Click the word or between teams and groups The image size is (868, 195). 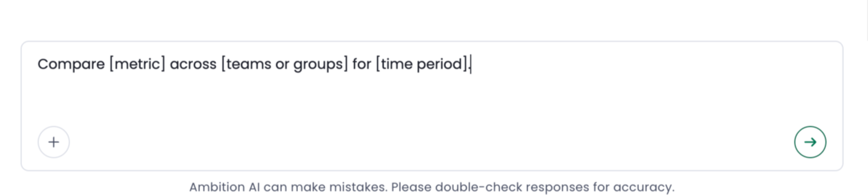click(282, 65)
